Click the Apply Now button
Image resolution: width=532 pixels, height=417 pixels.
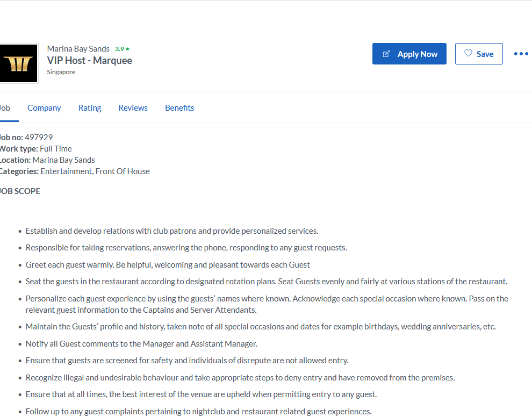409,54
